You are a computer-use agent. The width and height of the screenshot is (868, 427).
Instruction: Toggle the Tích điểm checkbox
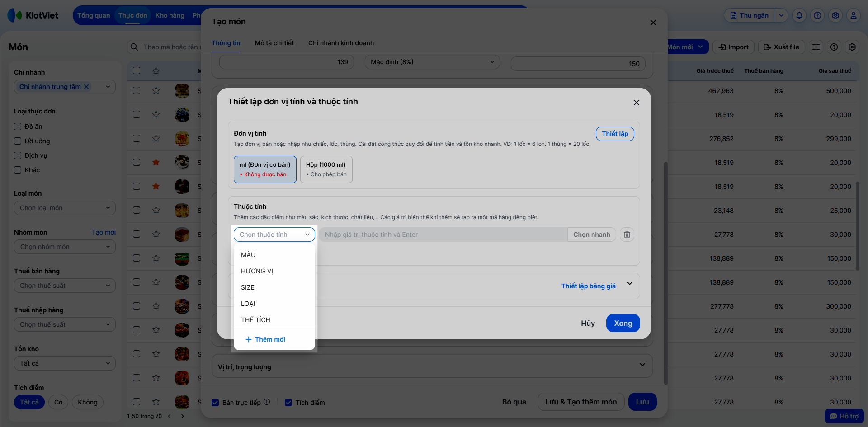(288, 403)
